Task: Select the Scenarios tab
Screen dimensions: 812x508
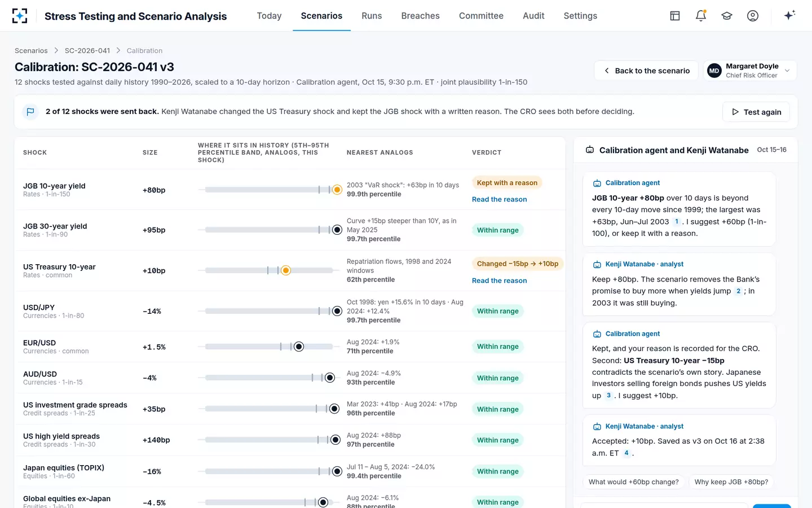Action: click(321, 16)
